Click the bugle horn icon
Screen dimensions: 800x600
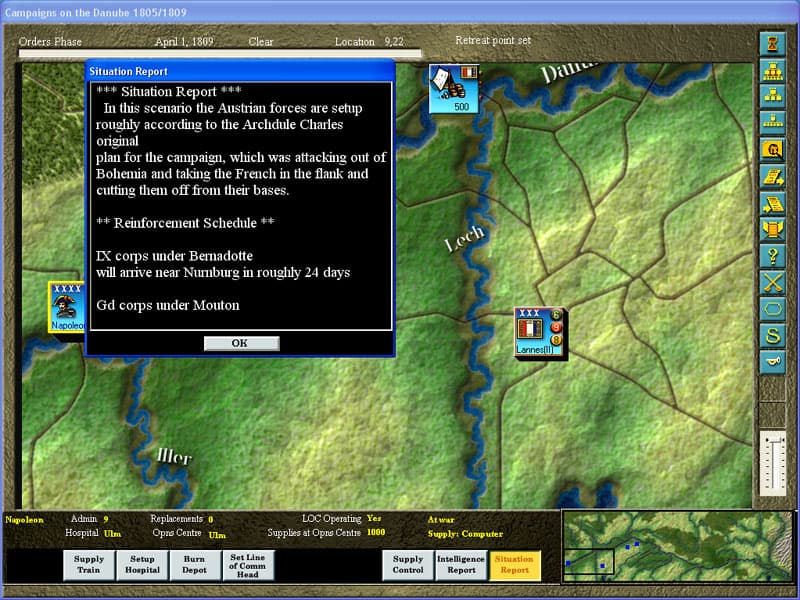[x=772, y=362]
